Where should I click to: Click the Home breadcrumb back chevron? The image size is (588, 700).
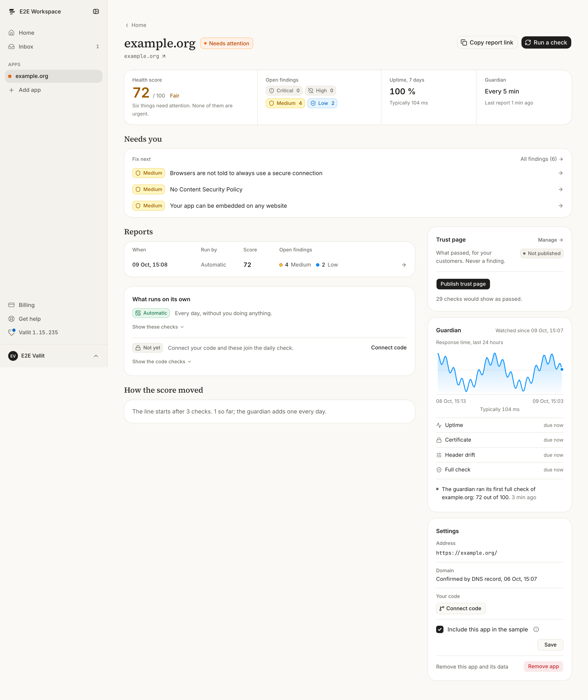click(x=127, y=25)
